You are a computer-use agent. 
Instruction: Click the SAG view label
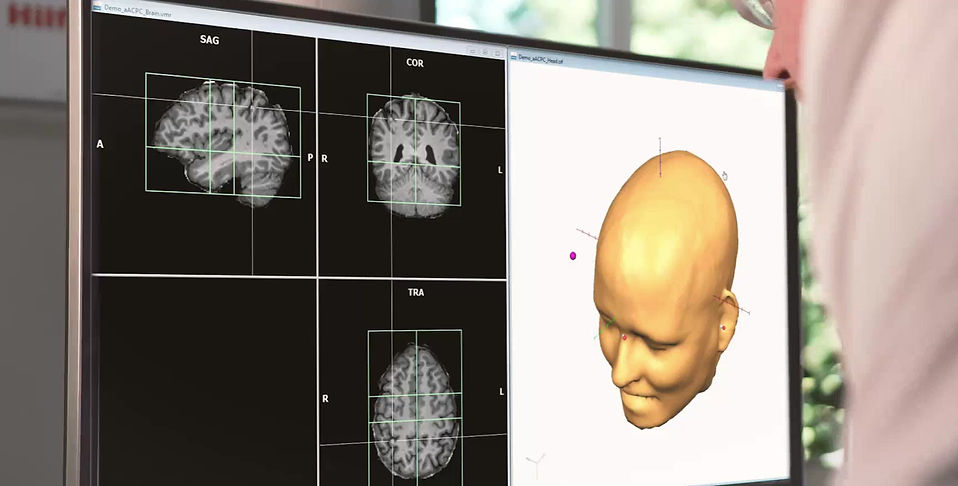tap(209, 40)
